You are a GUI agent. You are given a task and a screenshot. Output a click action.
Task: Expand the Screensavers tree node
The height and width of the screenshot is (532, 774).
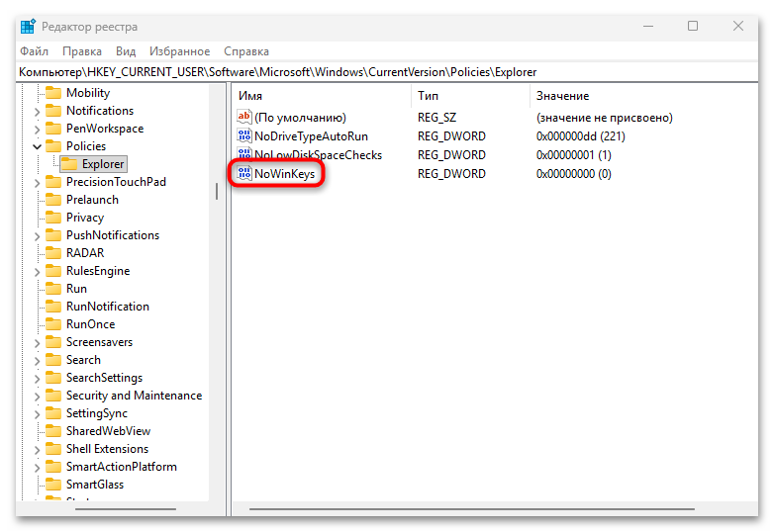pos(37,343)
